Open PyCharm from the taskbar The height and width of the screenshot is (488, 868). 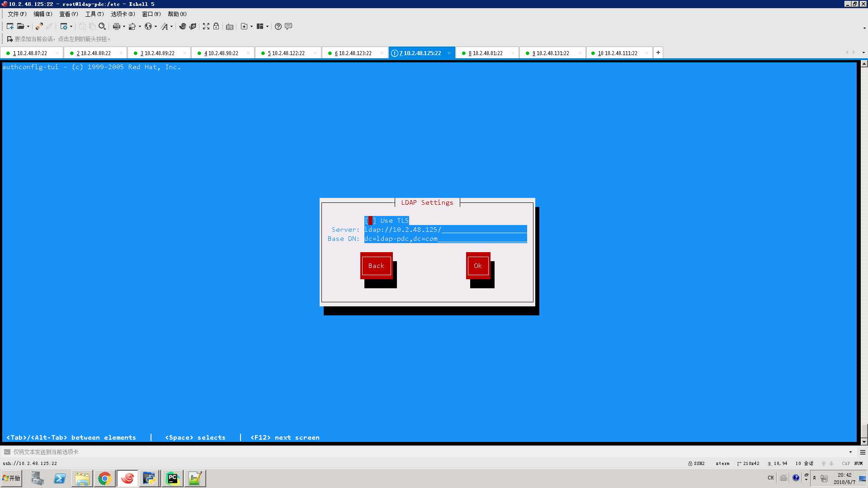[x=172, y=479]
